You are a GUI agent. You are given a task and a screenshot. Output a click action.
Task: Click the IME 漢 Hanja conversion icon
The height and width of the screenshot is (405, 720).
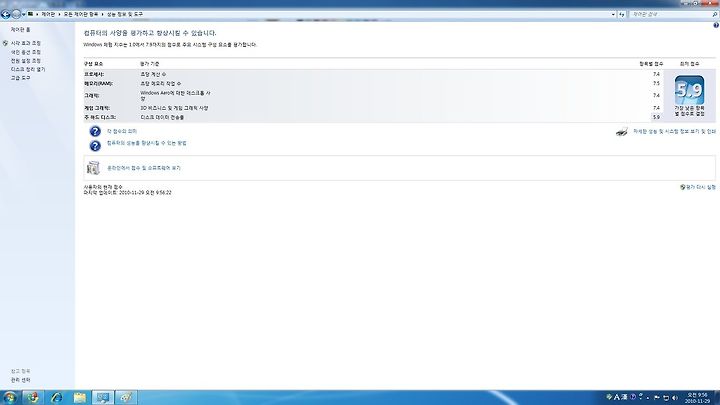(x=624, y=397)
